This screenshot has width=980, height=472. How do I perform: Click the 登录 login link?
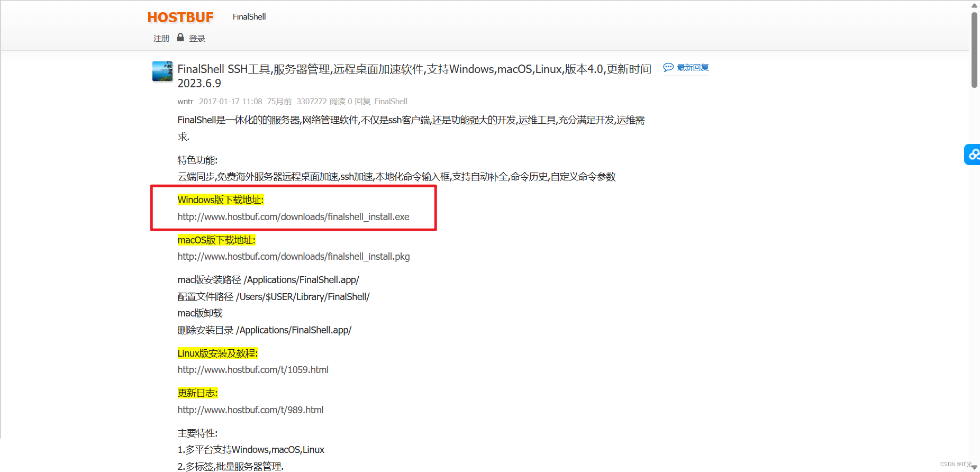(197, 39)
